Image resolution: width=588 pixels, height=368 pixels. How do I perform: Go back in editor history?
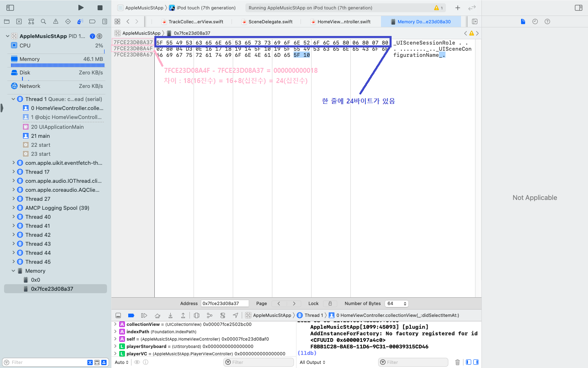[128, 22]
